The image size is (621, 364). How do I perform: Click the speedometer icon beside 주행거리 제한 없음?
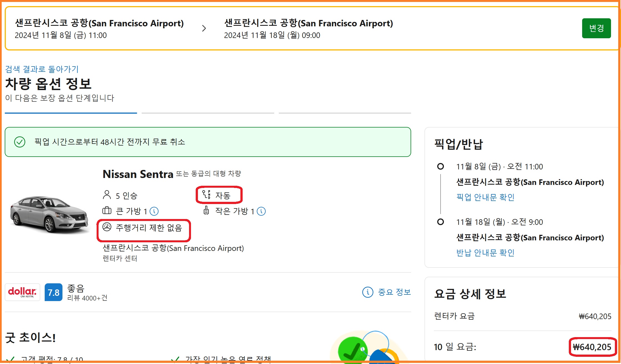coord(107,227)
